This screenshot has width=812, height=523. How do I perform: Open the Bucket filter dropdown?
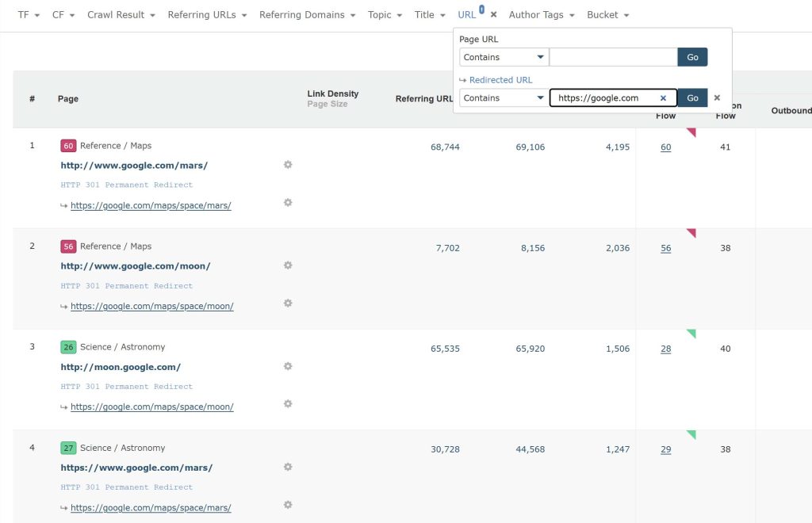pos(608,15)
